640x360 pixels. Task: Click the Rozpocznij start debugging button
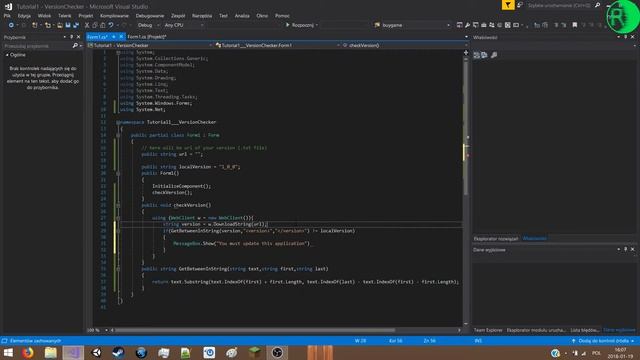click(300, 25)
